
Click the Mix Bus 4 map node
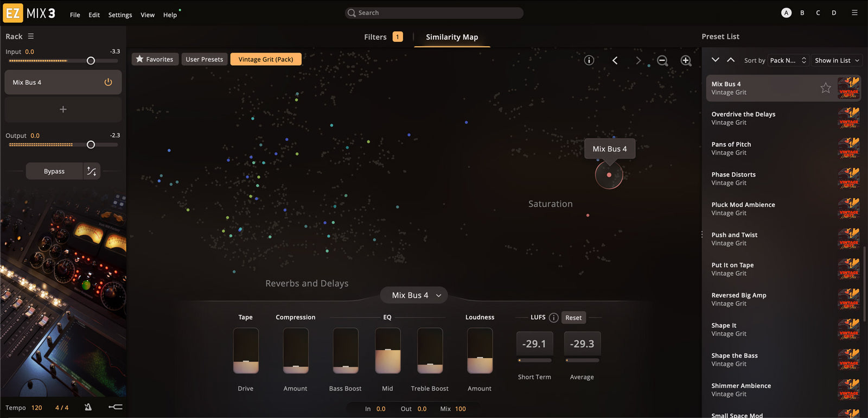click(609, 175)
